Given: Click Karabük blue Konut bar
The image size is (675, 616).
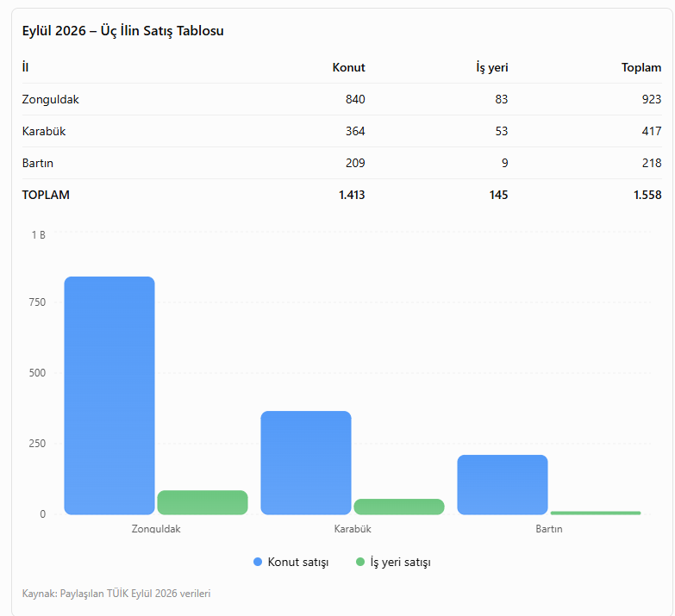Looking at the screenshot, I should coord(306,463).
